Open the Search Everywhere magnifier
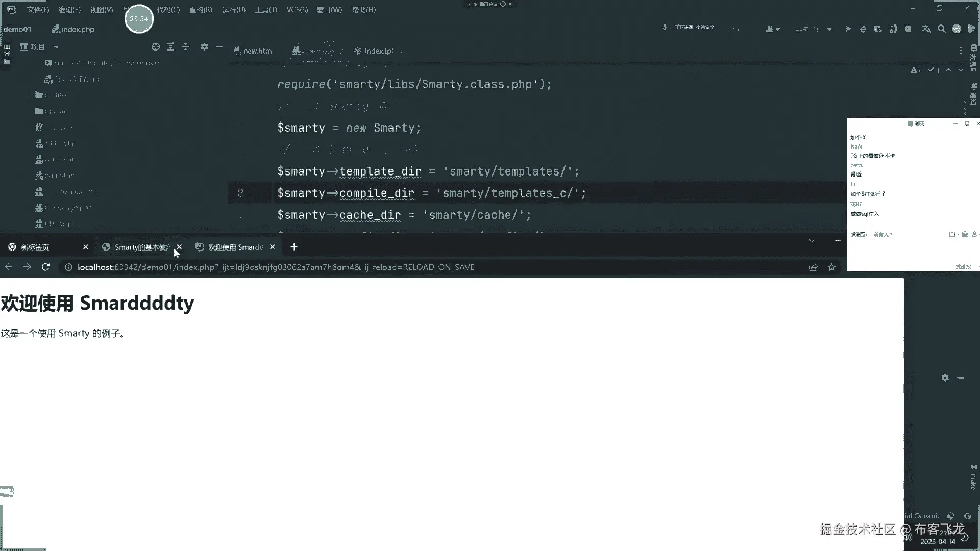The width and height of the screenshot is (980, 551). click(942, 29)
